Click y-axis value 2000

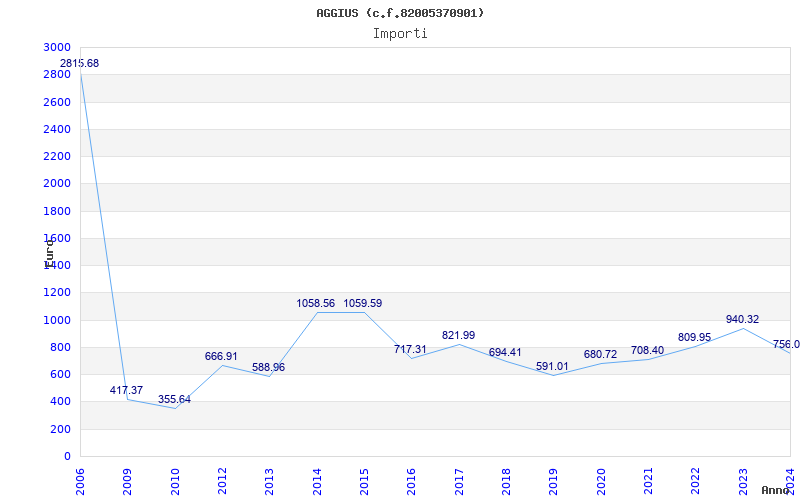click(57, 184)
